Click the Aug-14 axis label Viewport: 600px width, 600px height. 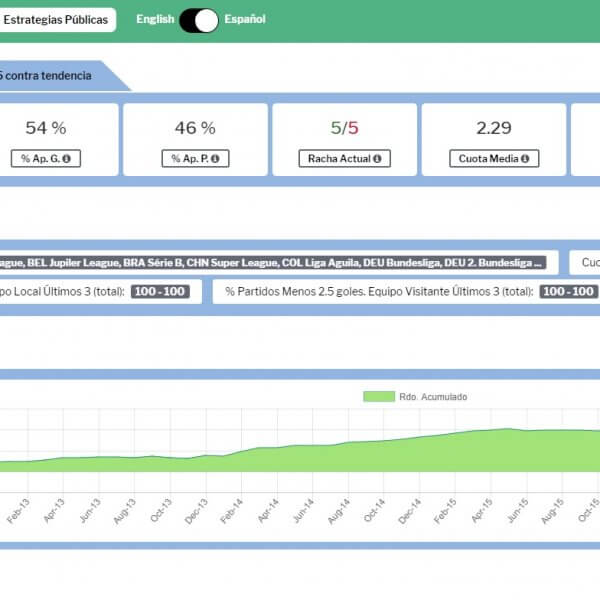point(339,511)
